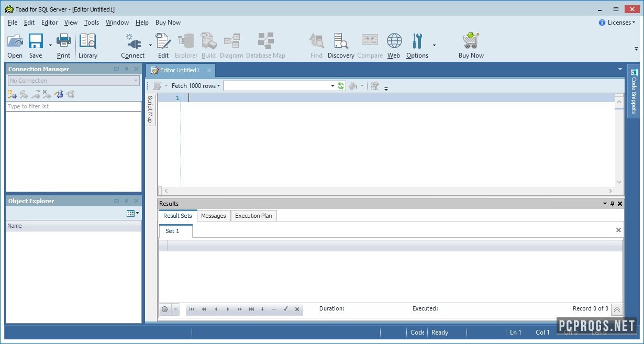This screenshot has width=644, height=344.
Task: Open the Library from the toolbar
Action: coord(87,41)
